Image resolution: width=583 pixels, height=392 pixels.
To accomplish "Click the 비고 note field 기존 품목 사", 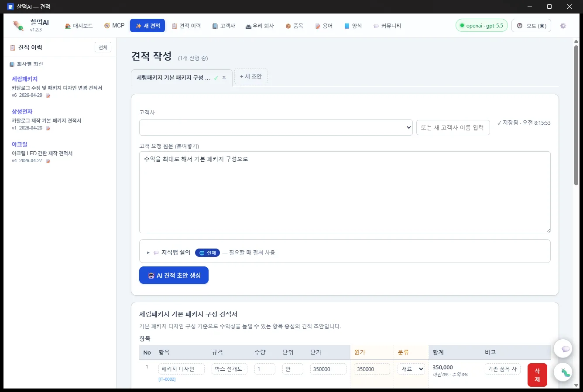I will point(503,369).
